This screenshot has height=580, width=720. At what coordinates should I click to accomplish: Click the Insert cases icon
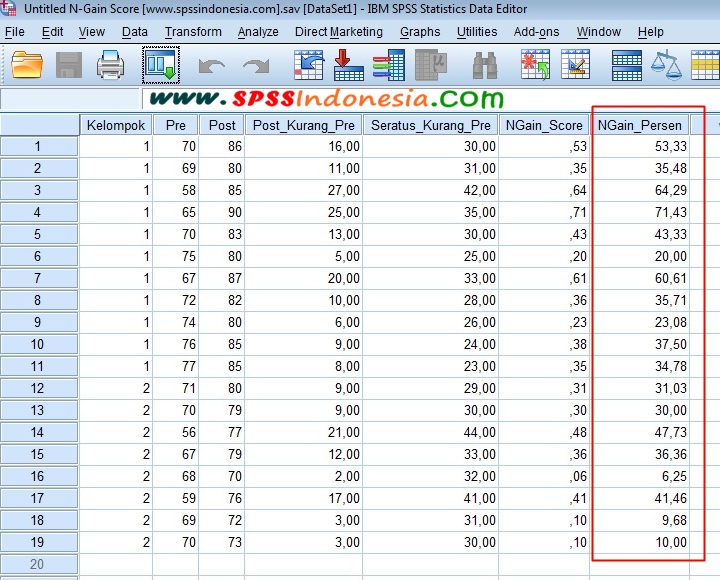coord(535,65)
